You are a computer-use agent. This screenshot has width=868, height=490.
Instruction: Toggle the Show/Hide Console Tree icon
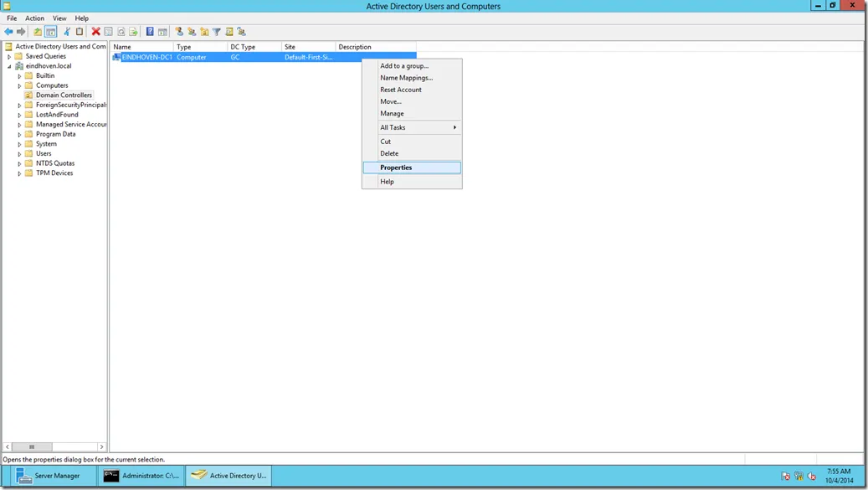(50, 32)
